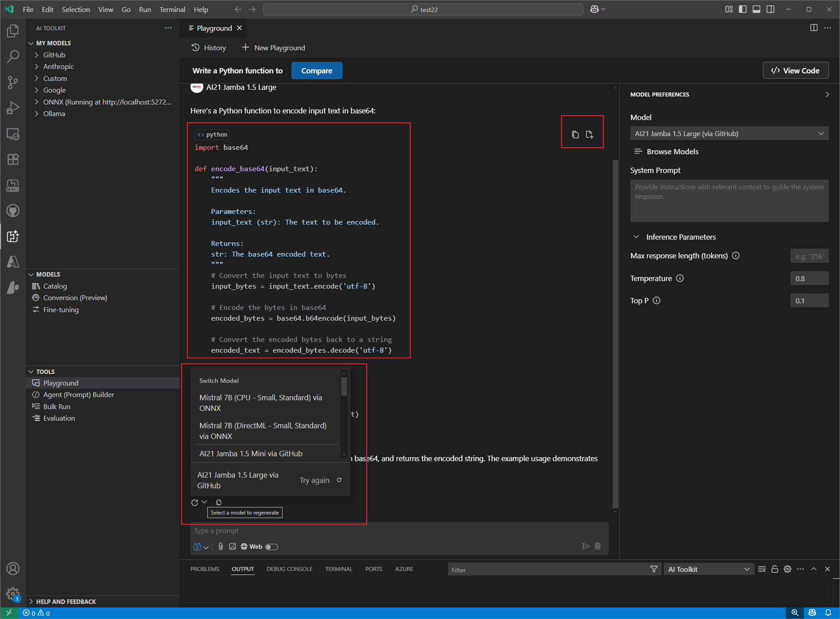Click the send prompt arrow icon

tap(586, 547)
